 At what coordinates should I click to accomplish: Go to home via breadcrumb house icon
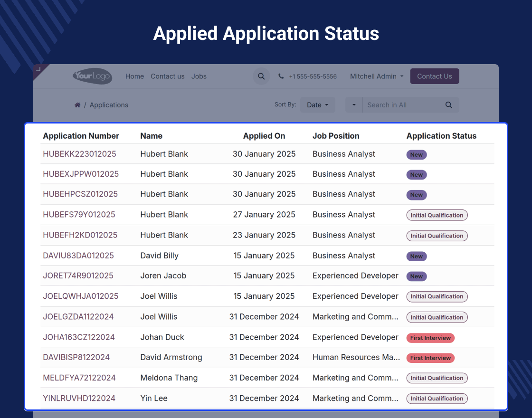77,105
